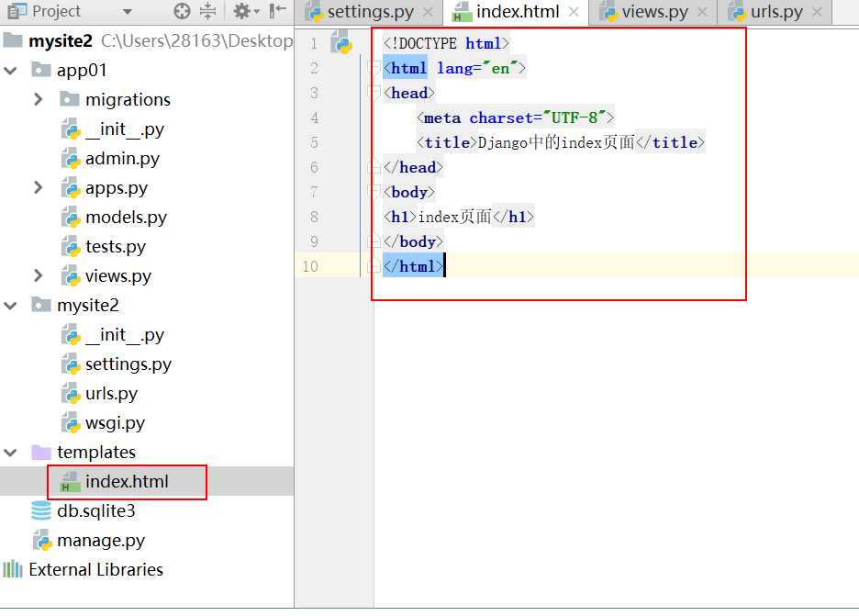Select the migrations folder icon
The height and width of the screenshot is (616, 859).
69,99
